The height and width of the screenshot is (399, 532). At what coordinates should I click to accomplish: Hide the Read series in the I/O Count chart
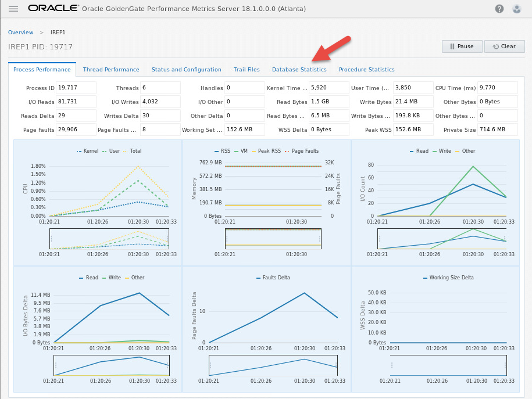[419, 151]
